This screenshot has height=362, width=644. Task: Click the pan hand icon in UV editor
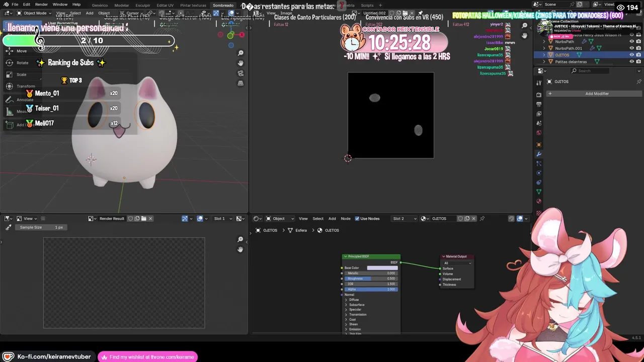coord(524,36)
